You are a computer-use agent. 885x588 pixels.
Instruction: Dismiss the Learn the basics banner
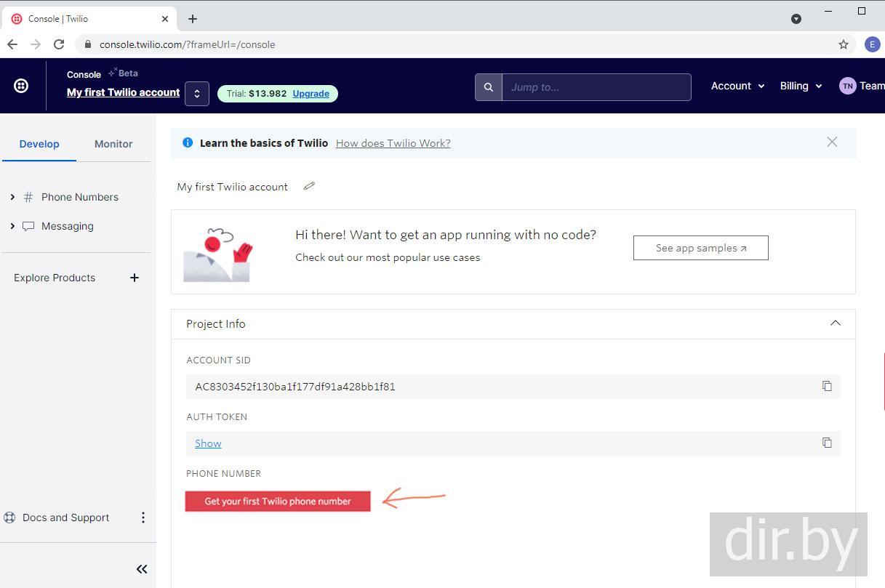point(832,142)
